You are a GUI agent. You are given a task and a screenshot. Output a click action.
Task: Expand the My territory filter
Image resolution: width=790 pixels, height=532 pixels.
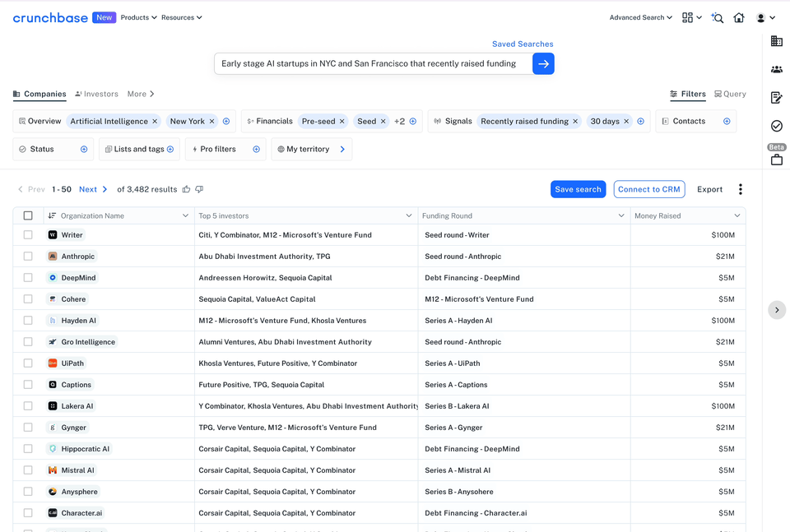tap(342, 150)
